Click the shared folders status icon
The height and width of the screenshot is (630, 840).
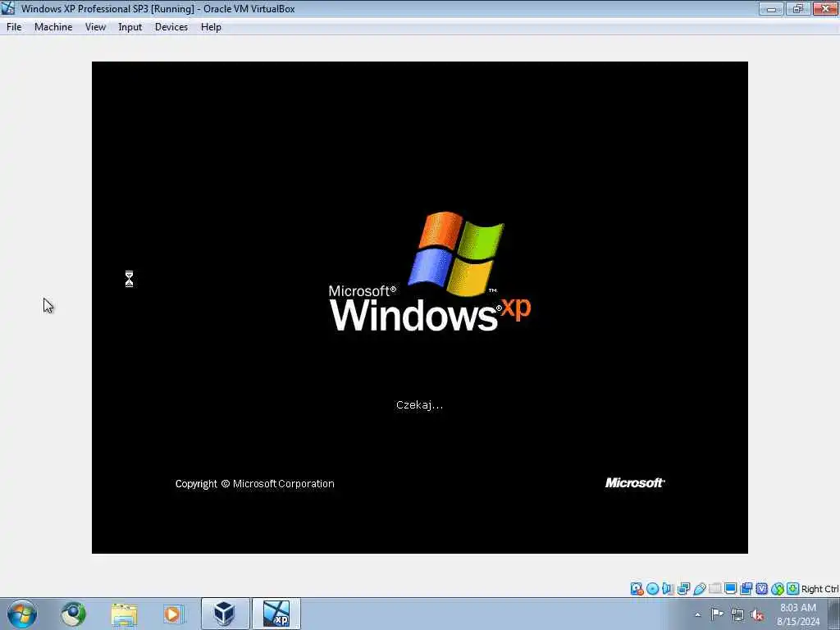coord(714,589)
